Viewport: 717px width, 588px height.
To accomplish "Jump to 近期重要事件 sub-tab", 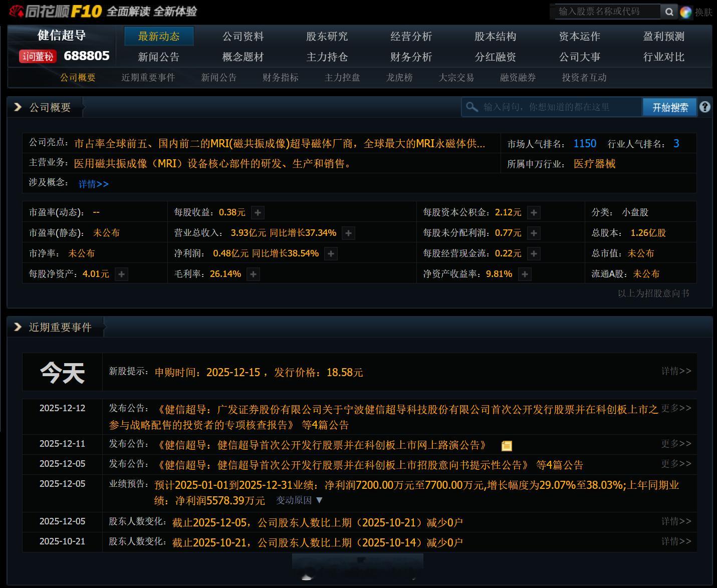I will [148, 78].
